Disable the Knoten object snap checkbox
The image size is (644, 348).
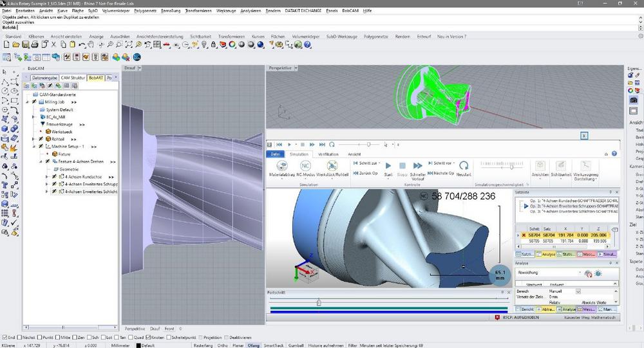[149, 337]
